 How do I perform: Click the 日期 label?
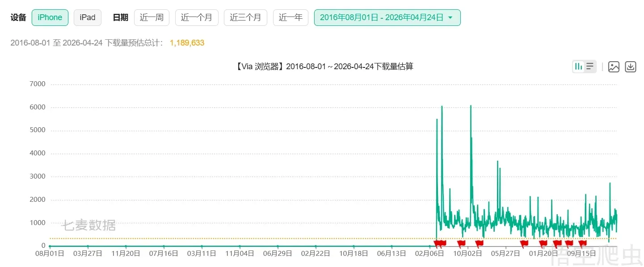(120, 17)
